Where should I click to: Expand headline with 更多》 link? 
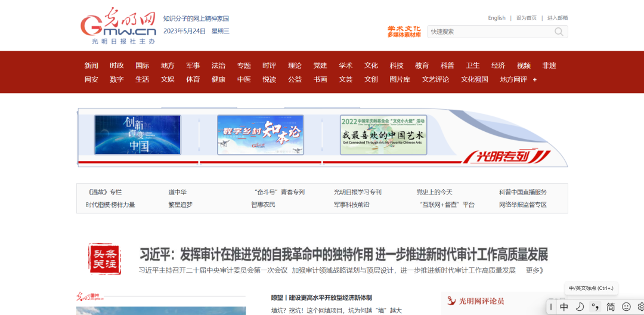(x=535, y=270)
